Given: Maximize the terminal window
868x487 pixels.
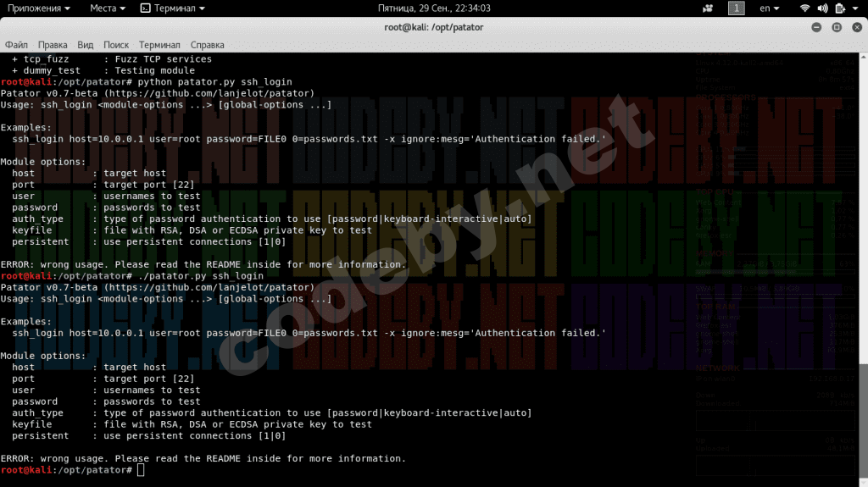Looking at the screenshot, I should click(x=837, y=27).
